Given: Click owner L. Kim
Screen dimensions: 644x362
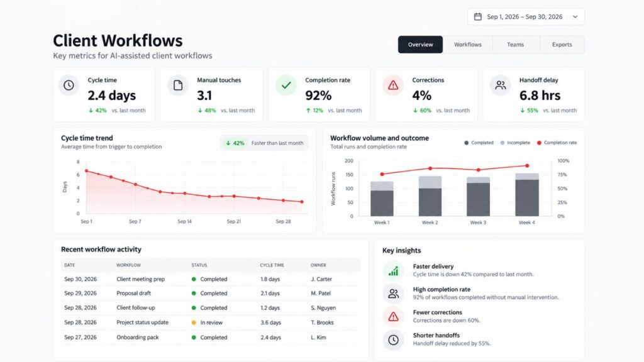Looking at the screenshot, I should pos(319,337).
